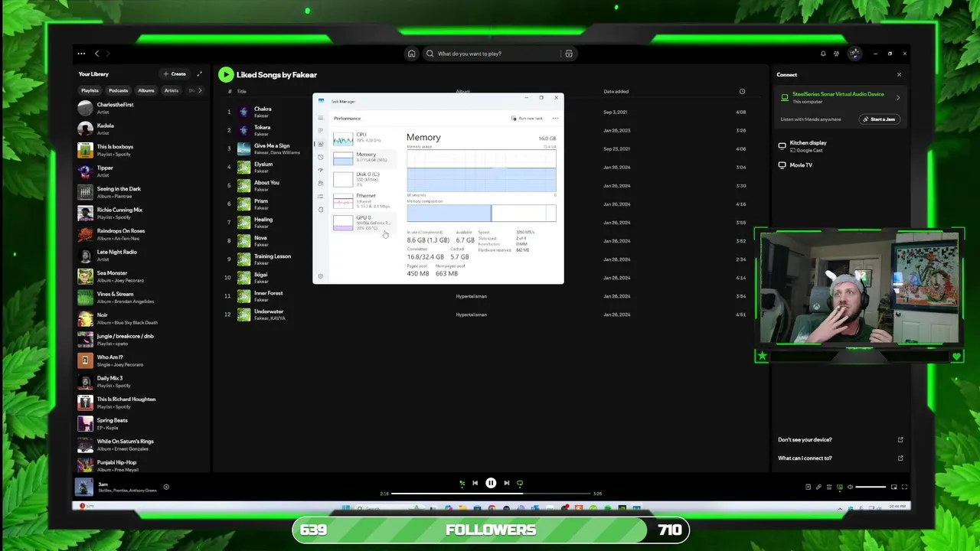
Task: Open the Browse icon in search bar
Action: coord(568,54)
